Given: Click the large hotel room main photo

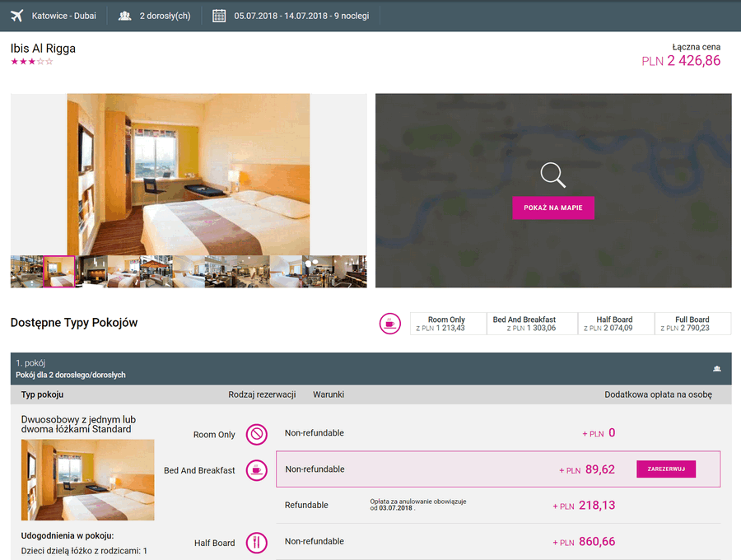Looking at the screenshot, I should (x=188, y=175).
